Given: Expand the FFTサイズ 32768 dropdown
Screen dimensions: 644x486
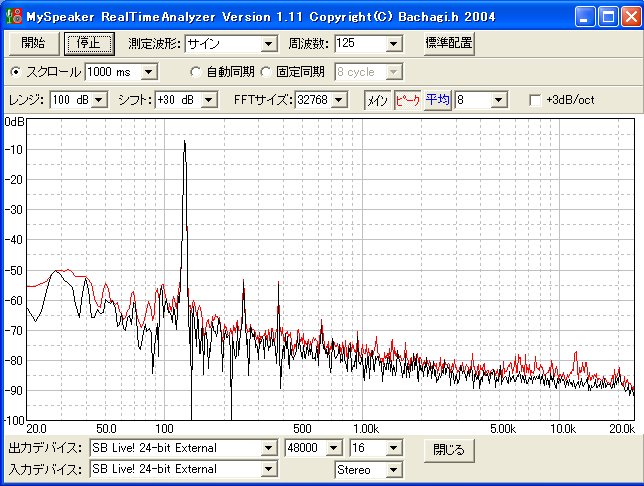Looking at the screenshot, I should coord(339,100).
